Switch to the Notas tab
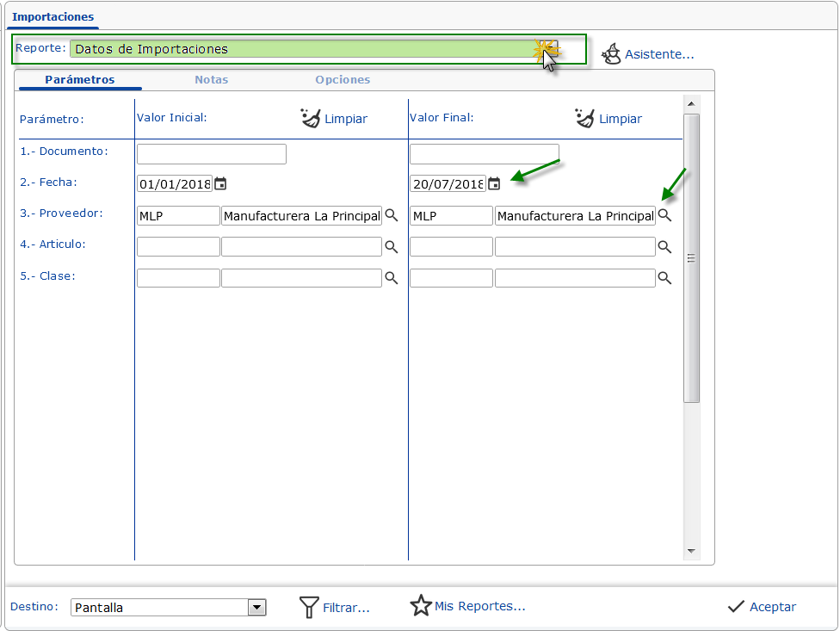840x631 pixels. 211,79
